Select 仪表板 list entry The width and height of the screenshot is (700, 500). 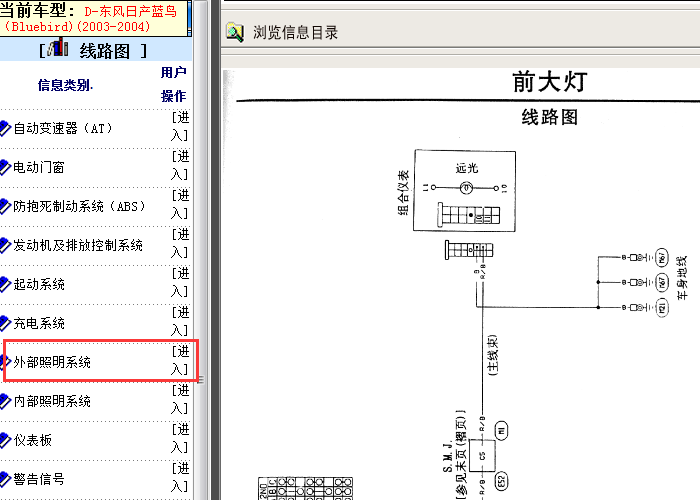33,440
